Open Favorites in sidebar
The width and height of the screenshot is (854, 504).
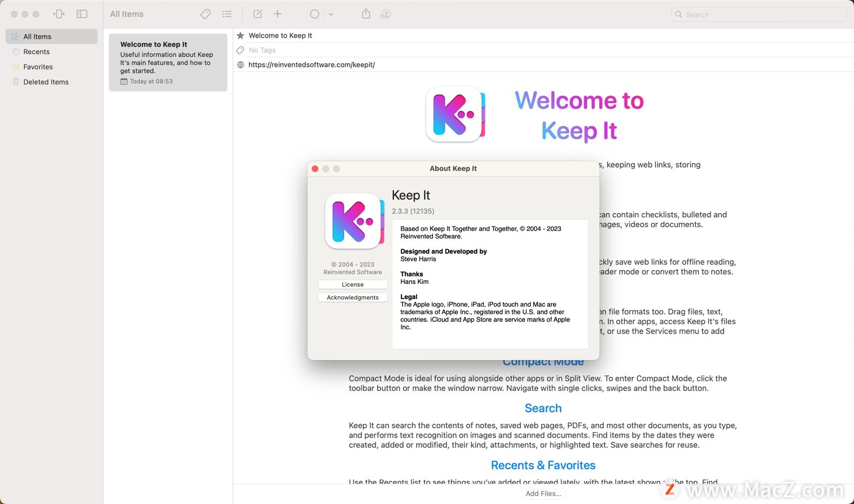[x=51, y=67]
